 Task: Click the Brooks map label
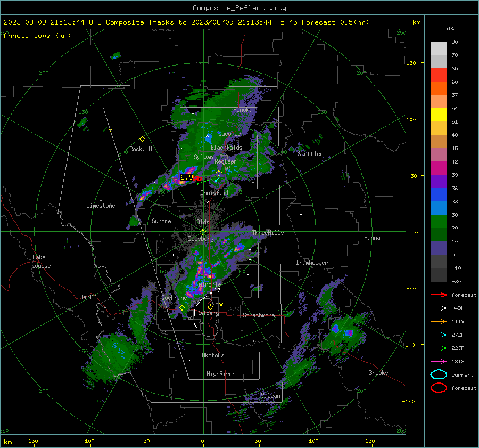(x=378, y=373)
